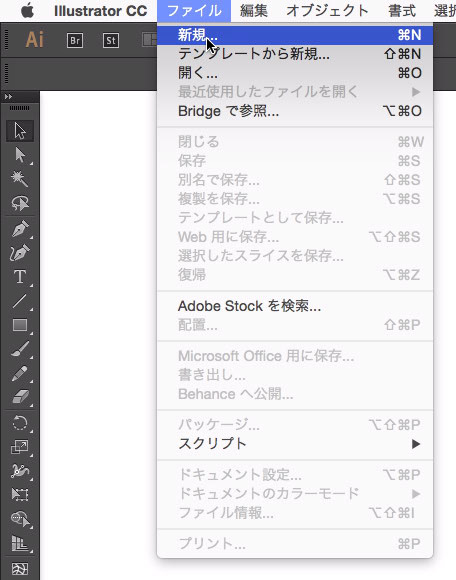Open the Apple menu

27,11
